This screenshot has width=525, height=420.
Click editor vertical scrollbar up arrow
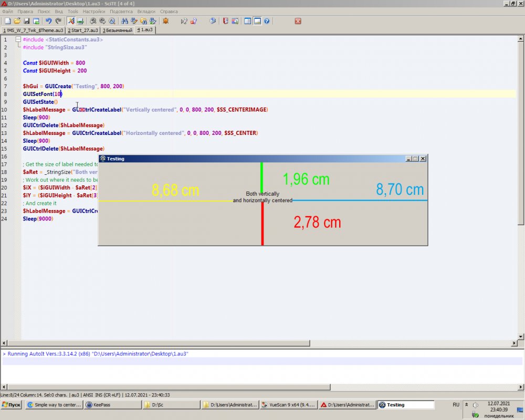click(521, 39)
